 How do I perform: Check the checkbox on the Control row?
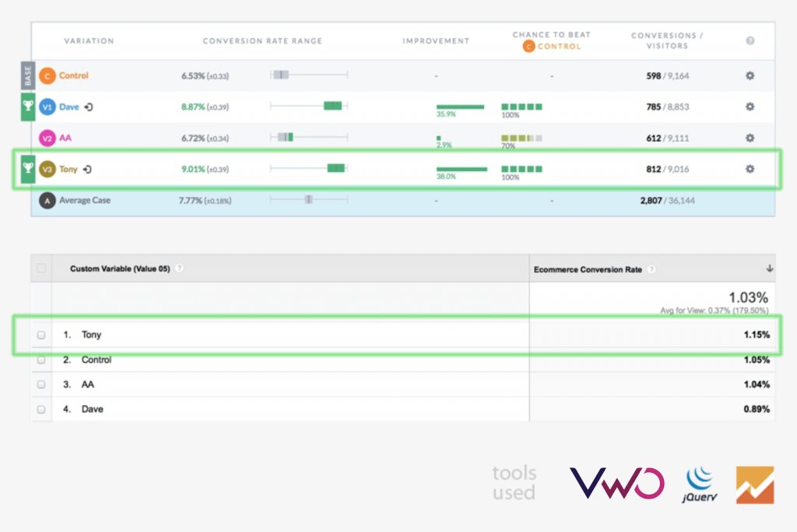(x=43, y=359)
